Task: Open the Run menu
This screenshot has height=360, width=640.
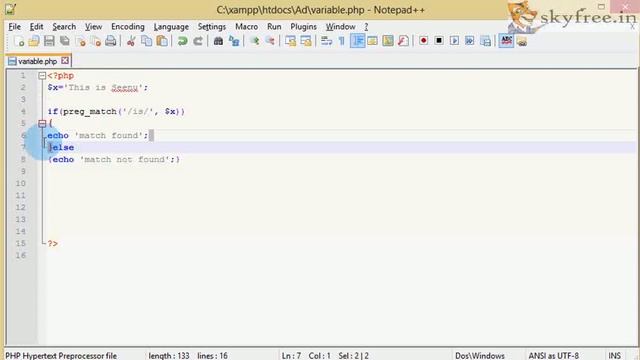Action: tap(274, 27)
